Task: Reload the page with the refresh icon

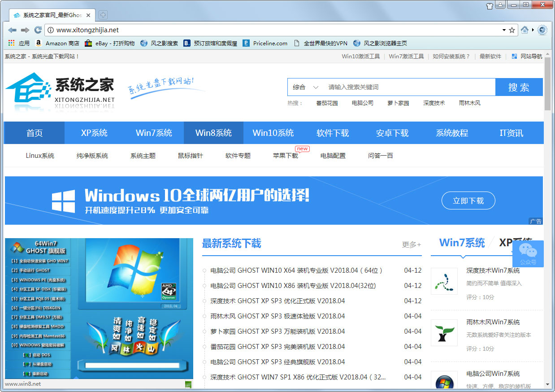Action: click(38, 30)
